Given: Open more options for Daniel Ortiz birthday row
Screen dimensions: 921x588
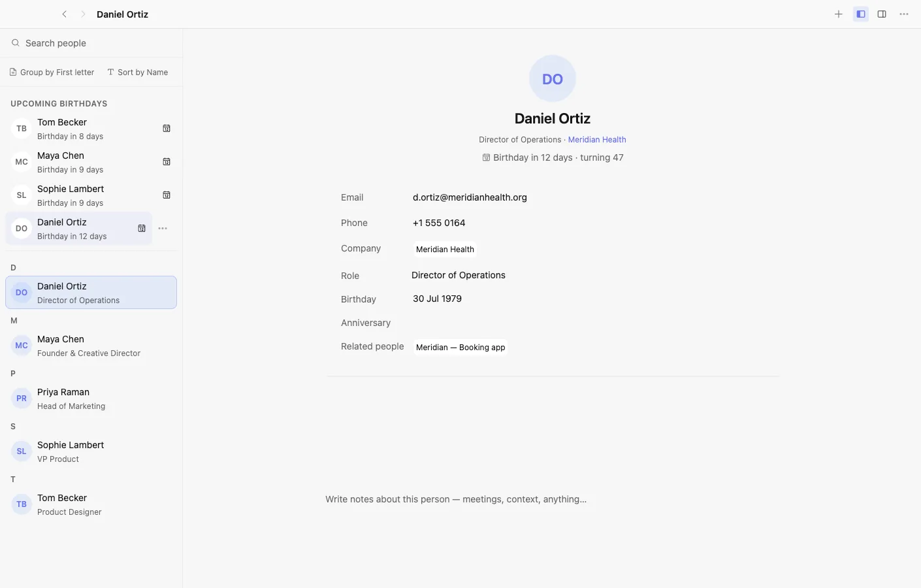Looking at the screenshot, I should [x=163, y=229].
